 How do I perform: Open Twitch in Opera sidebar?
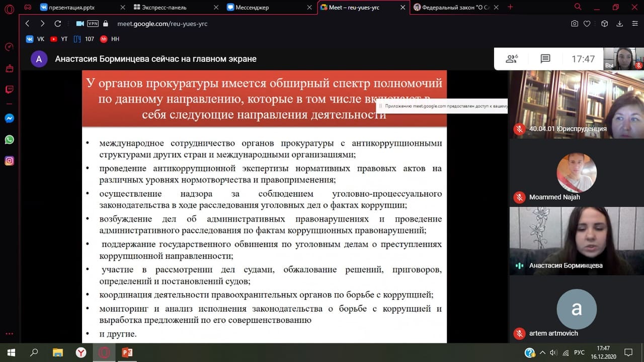[x=9, y=89]
